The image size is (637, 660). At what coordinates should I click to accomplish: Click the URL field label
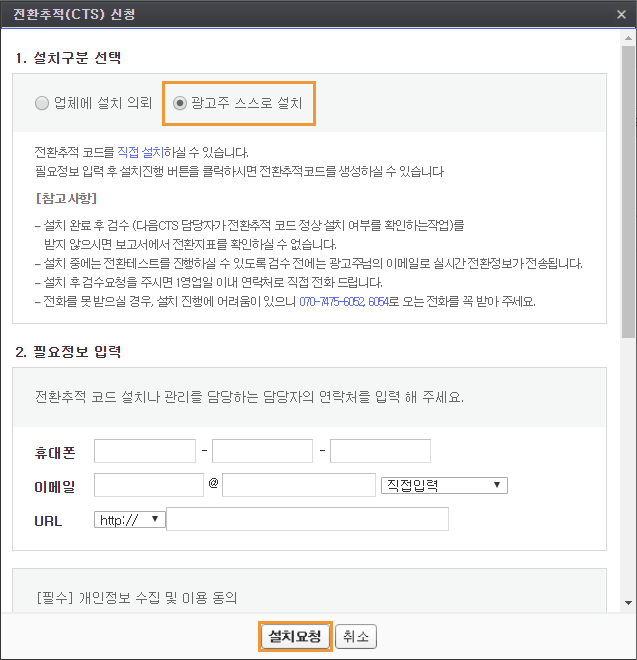point(48,521)
